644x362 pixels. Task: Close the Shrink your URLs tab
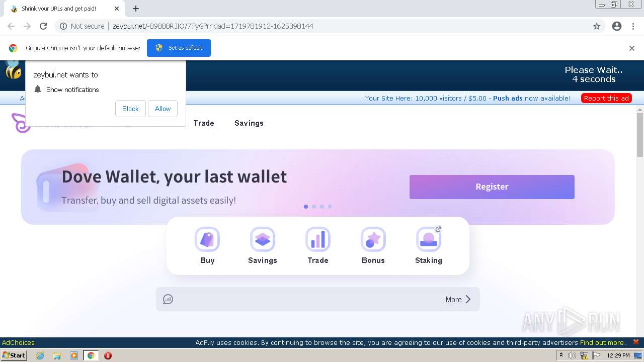[117, 9]
